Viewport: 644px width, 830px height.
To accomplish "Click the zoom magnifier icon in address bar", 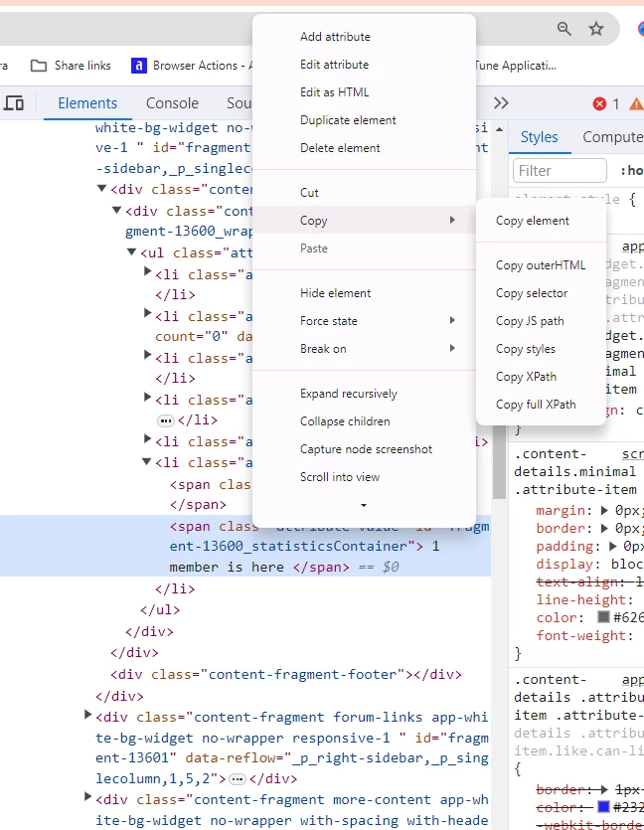I will pyautogui.click(x=564, y=29).
